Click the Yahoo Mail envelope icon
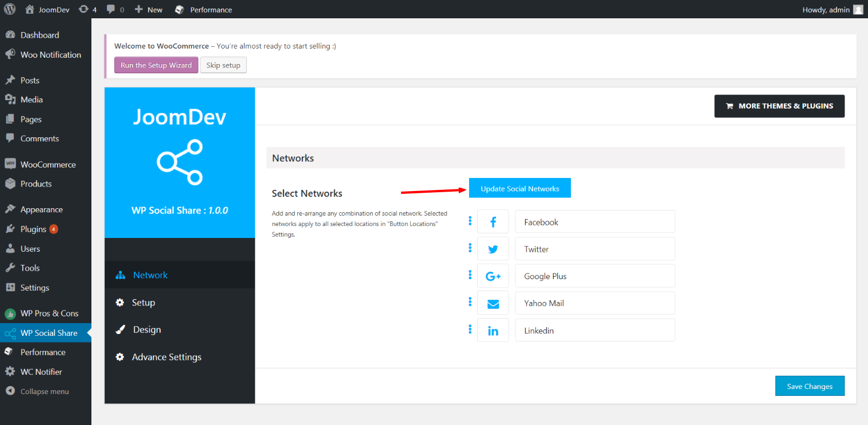The width and height of the screenshot is (868, 425). (x=493, y=303)
